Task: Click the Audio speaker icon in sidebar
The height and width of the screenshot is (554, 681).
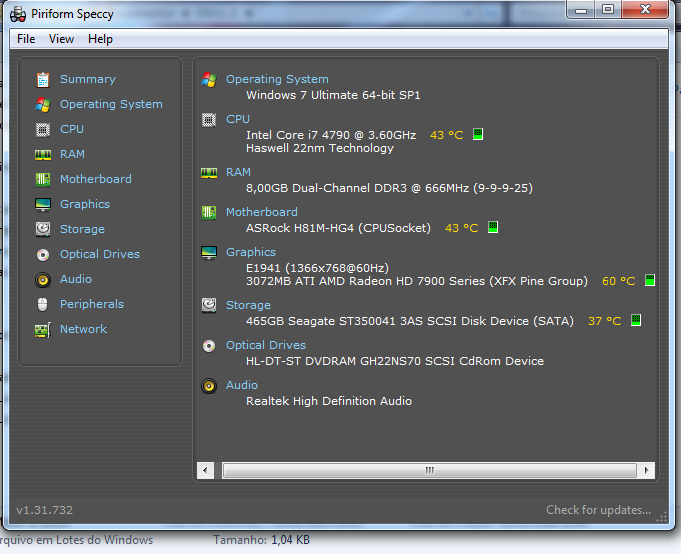Action: coord(43,280)
